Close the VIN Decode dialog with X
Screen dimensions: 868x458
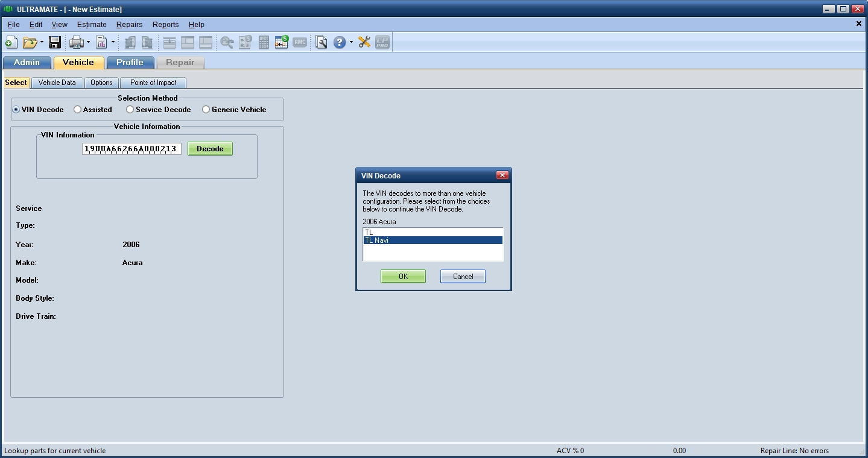click(502, 175)
